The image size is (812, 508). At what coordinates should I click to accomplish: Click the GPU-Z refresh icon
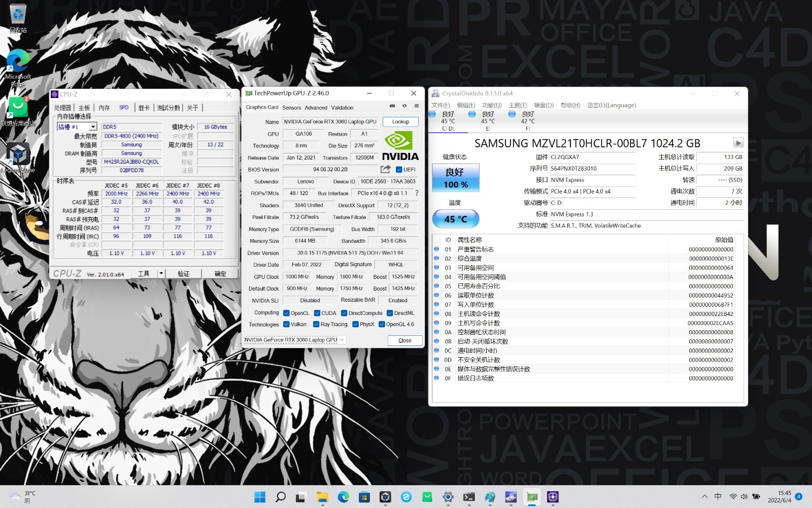coord(404,106)
